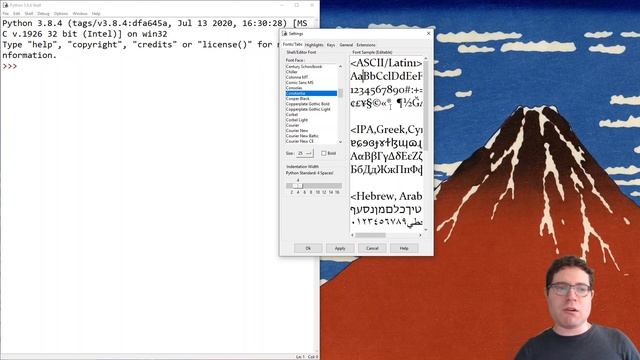Open the Shell menu
The width and height of the screenshot is (640, 360).
click(x=29, y=13)
